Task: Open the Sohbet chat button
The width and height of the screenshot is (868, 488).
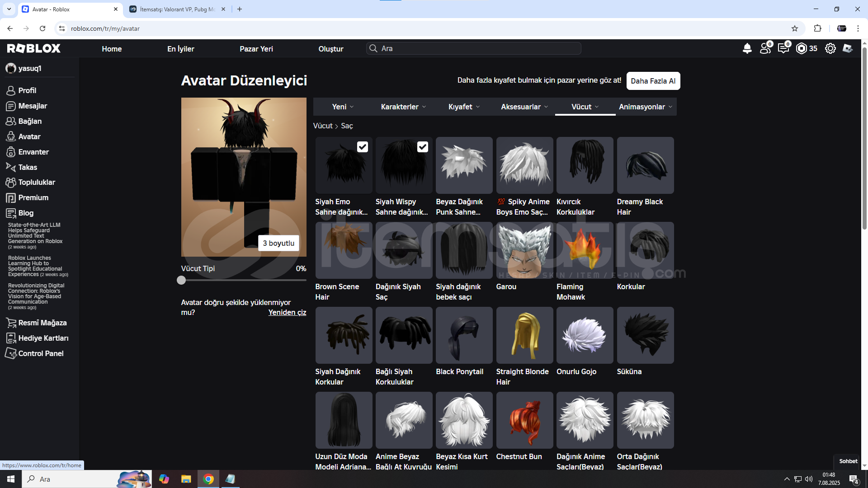Action: point(848,461)
